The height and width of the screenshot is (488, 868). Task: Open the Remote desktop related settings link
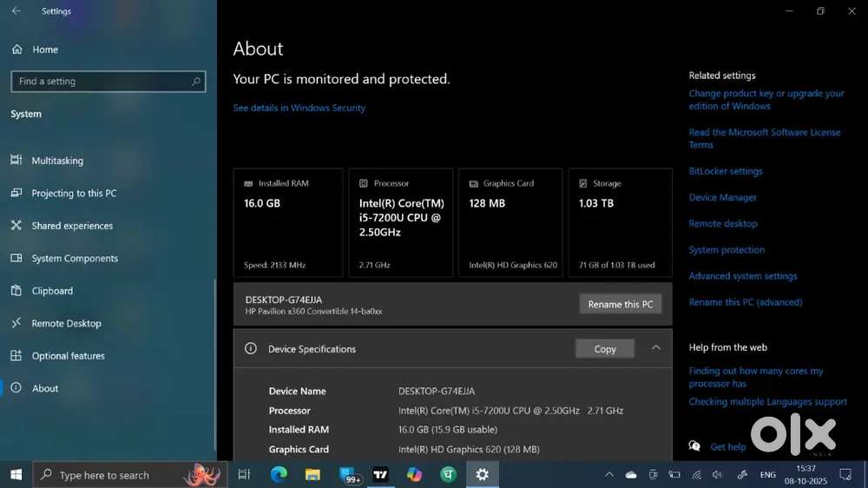(x=723, y=224)
